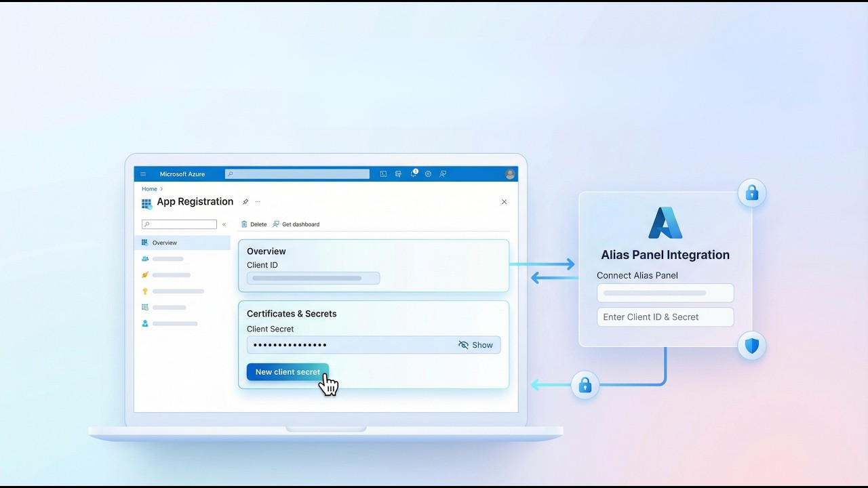Open the sidebar item with key icon

point(172,291)
